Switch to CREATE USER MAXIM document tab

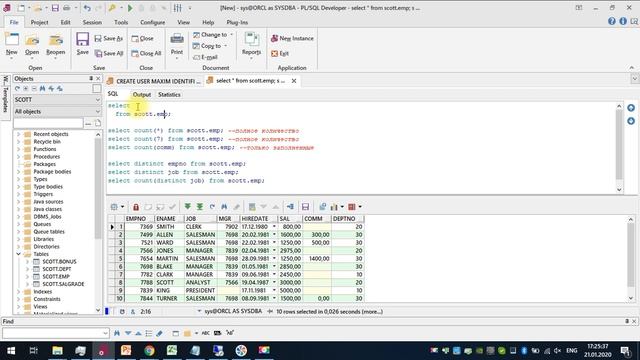pos(154,81)
